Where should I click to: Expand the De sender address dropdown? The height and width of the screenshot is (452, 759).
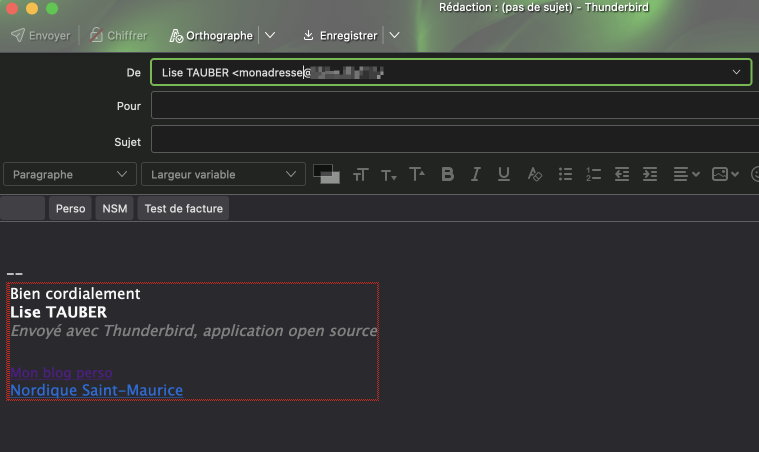click(x=738, y=72)
